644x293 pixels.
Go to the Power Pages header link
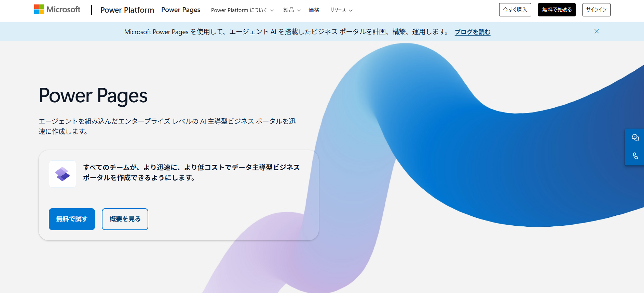pyautogui.click(x=181, y=10)
